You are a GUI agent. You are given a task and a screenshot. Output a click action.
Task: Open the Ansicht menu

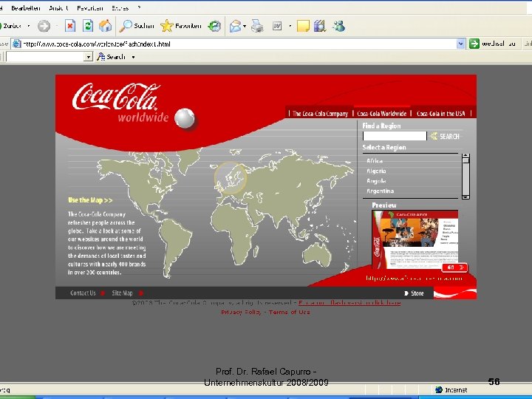coord(58,8)
